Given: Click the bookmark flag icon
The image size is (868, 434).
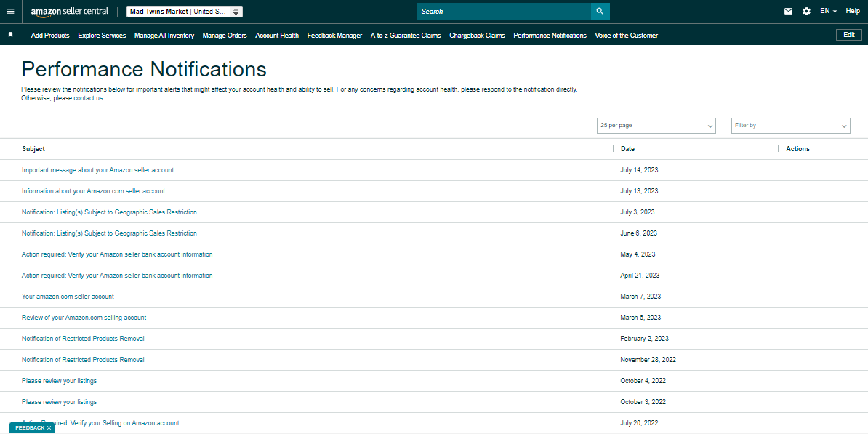Looking at the screenshot, I should pos(10,35).
